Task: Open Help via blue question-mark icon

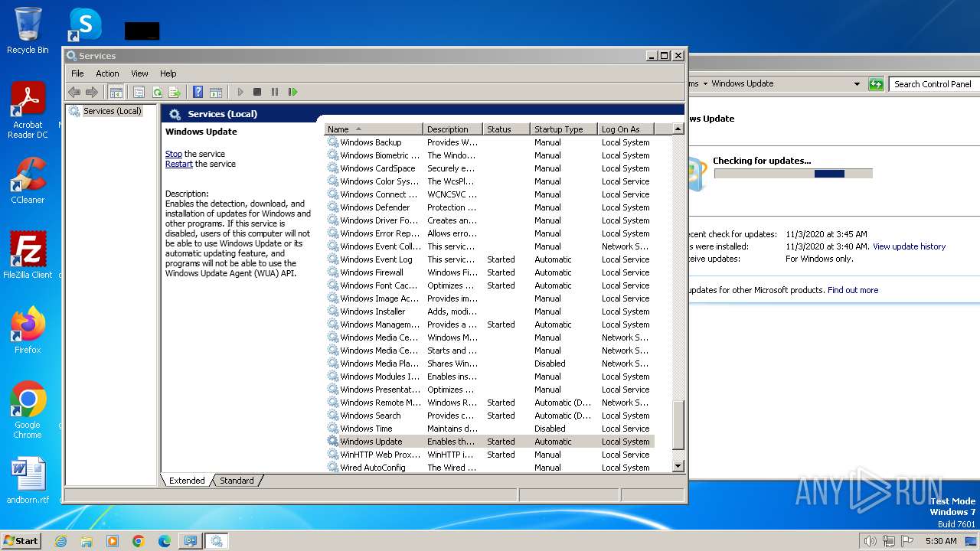Action: pos(198,92)
